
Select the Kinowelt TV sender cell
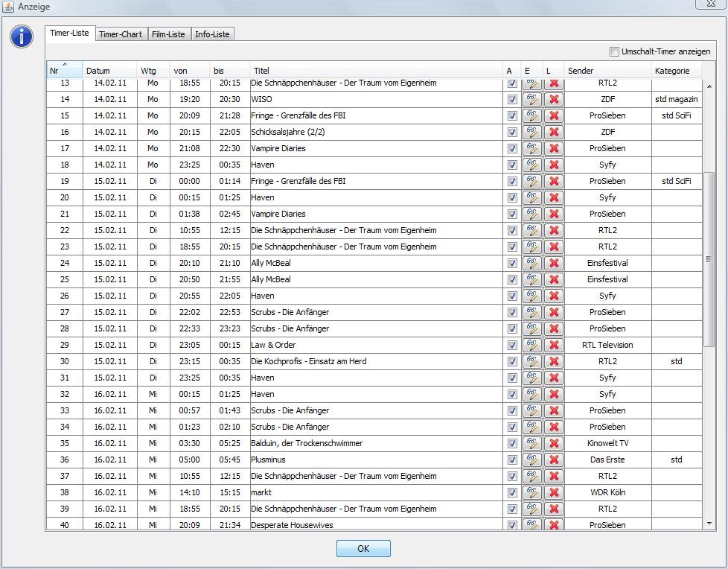(x=607, y=443)
